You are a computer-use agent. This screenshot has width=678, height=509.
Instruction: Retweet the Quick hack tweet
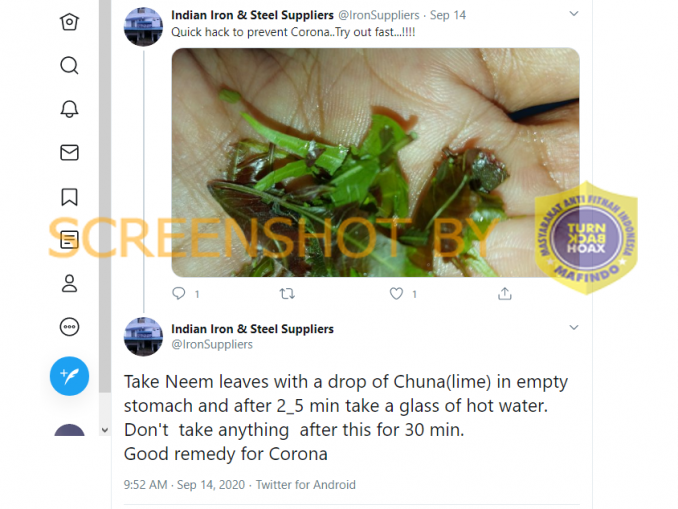coord(287,294)
